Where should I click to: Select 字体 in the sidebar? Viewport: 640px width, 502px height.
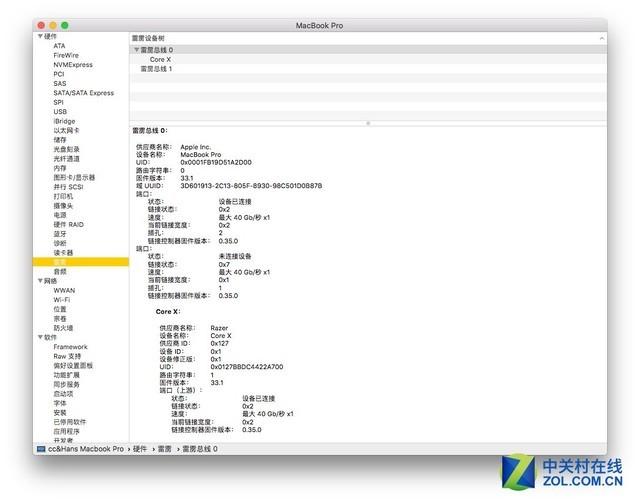[60, 403]
